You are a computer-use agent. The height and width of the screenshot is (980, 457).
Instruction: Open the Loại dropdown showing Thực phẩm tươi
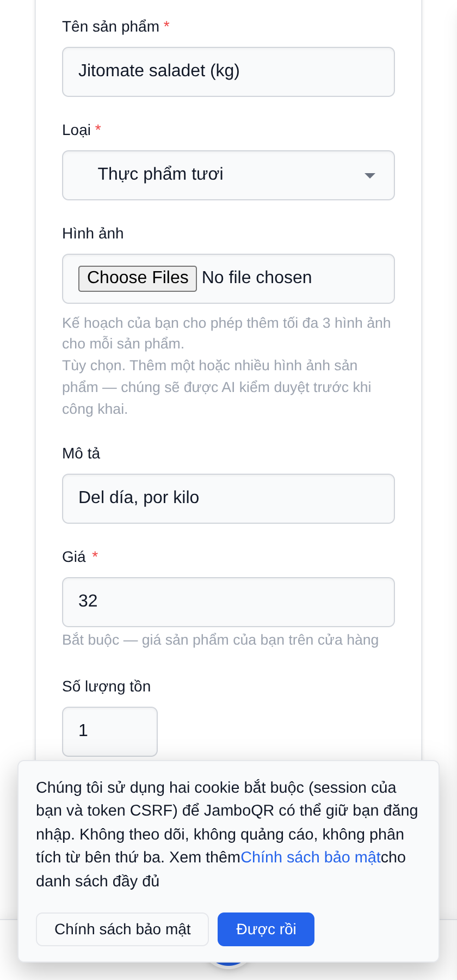(228, 175)
